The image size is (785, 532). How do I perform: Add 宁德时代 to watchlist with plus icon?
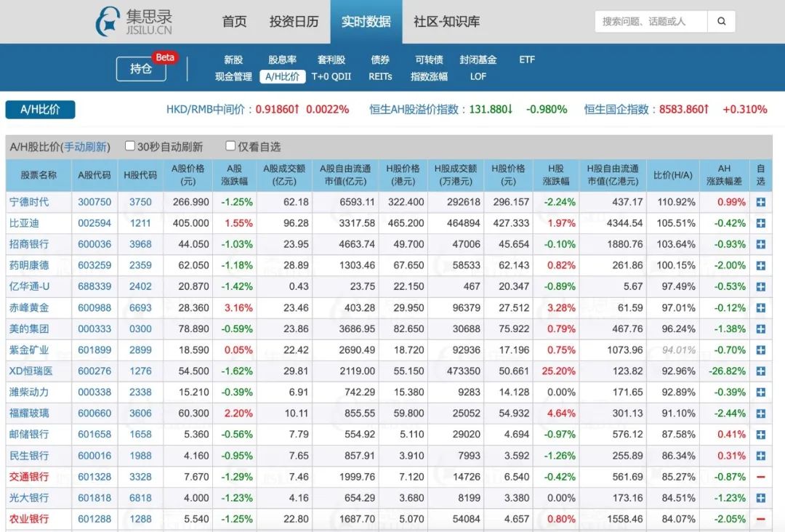pos(760,202)
